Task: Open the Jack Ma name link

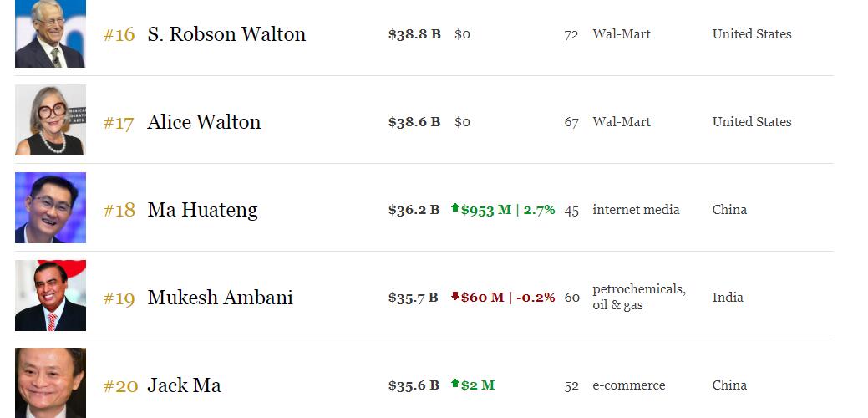Action: tap(184, 385)
